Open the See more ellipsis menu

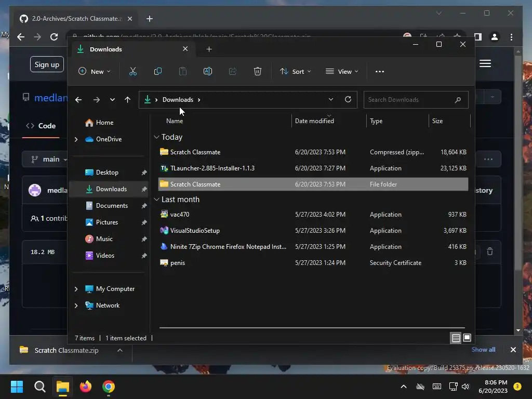pos(380,72)
